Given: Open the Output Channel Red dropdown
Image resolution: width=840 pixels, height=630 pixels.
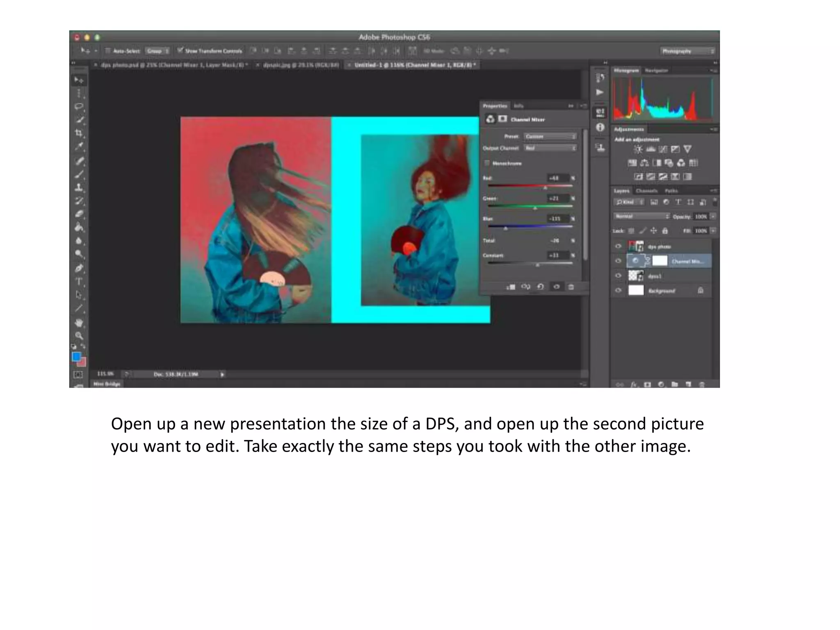Looking at the screenshot, I should pyautogui.click(x=550, y=148).
